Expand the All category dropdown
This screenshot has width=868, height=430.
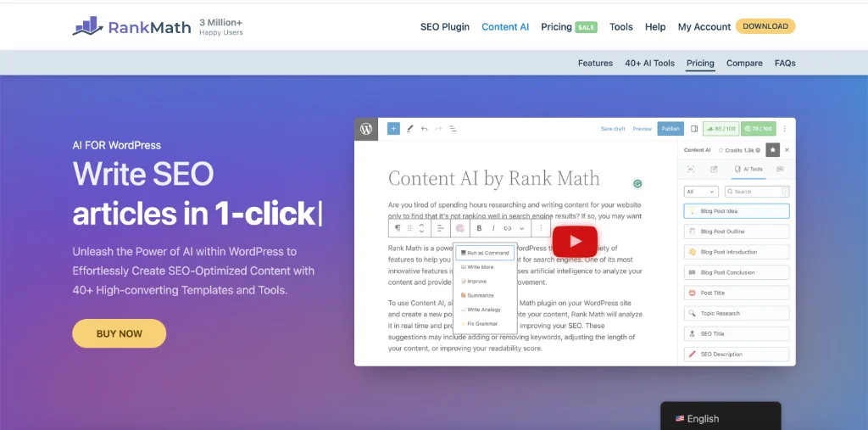pos(701,192)
